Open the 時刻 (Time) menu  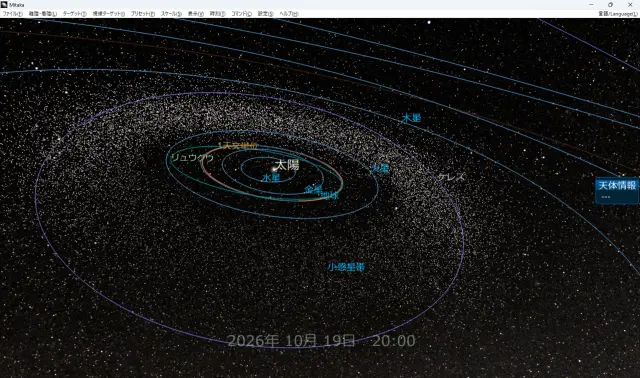tap(217, 13)
